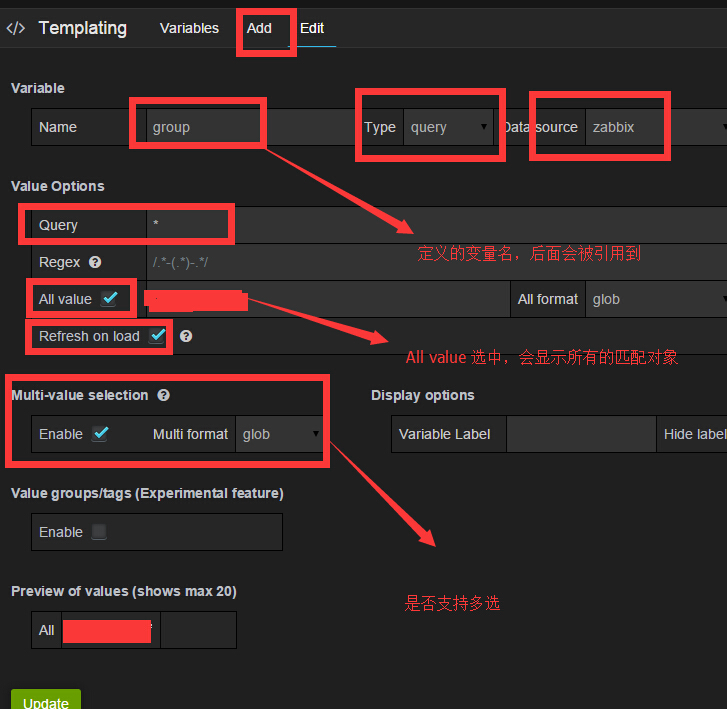The width and height of the screenshot is (727, 709).
Task: Click the Templating code icon
Action: (15, 28)
